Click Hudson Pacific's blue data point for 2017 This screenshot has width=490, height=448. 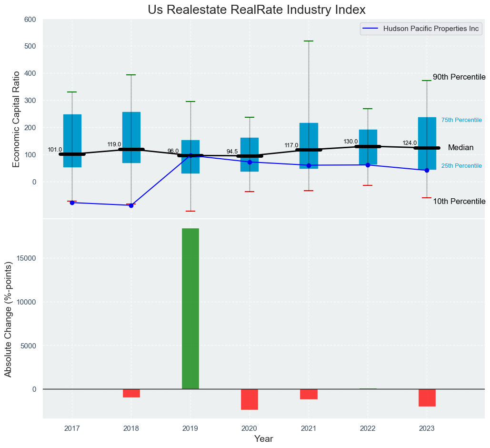(x=72, y=203)
